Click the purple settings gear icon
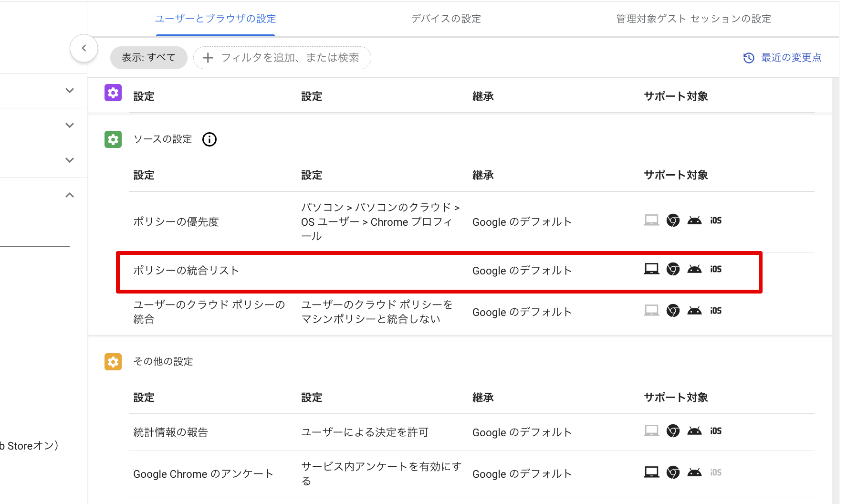The width and height of the screenshot is (858, 504). [113, 93]
